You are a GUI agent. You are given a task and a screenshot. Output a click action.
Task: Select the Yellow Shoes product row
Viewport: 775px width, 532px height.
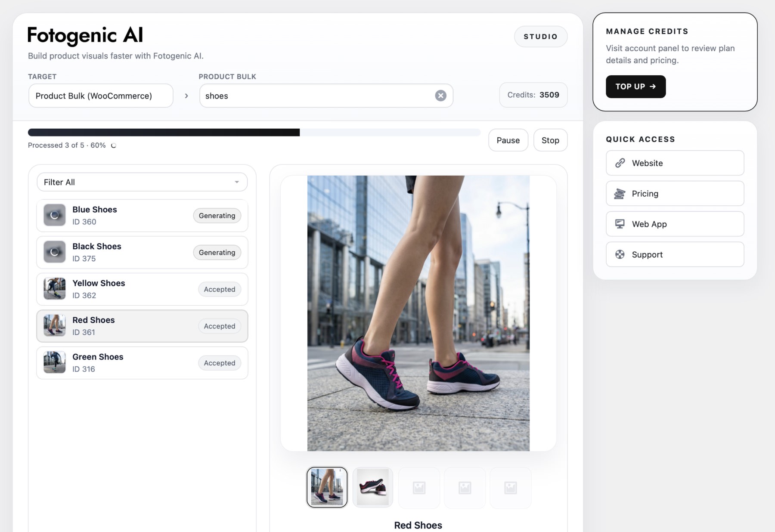(x=142, y=289)
